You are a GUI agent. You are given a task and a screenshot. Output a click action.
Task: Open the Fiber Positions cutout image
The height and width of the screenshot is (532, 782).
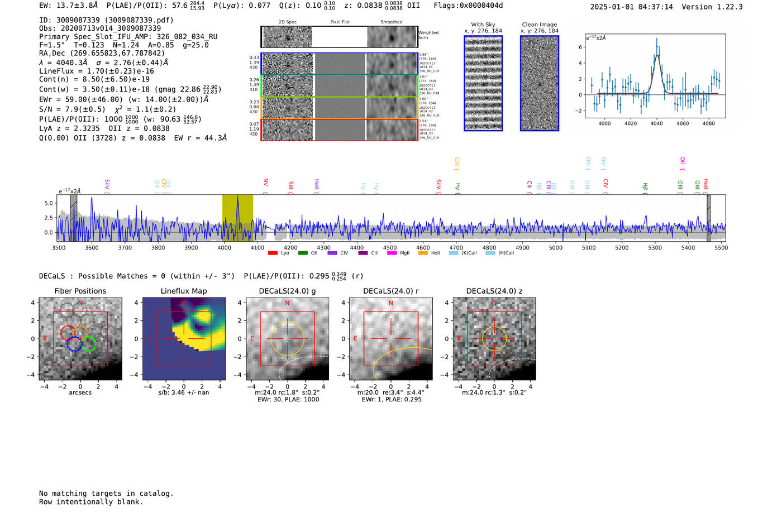pos(80,339)
